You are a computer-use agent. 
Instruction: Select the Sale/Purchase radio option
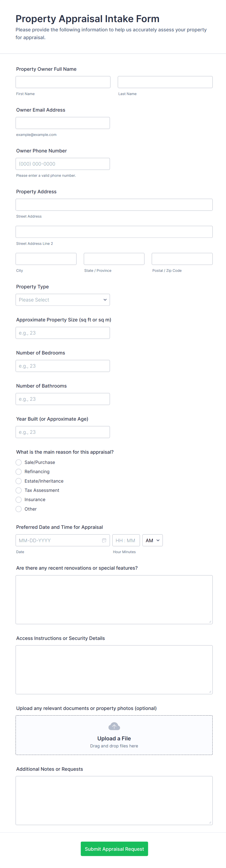(x=19, y=462)
